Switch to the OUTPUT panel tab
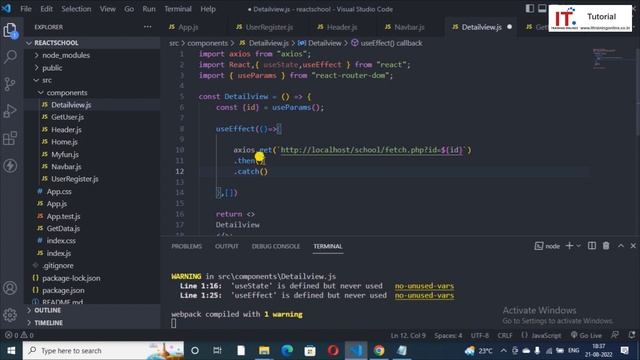 tap(227, 246)
